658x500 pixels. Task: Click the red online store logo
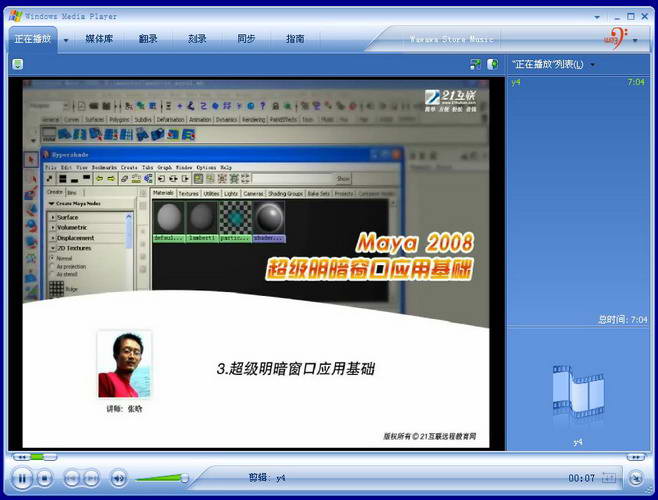616,38
